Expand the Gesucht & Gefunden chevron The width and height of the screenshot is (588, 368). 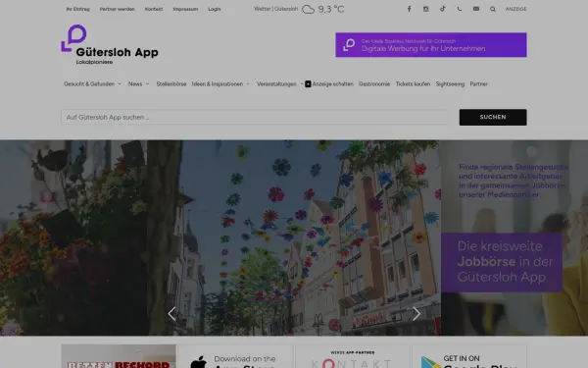[x=120, y=83]
